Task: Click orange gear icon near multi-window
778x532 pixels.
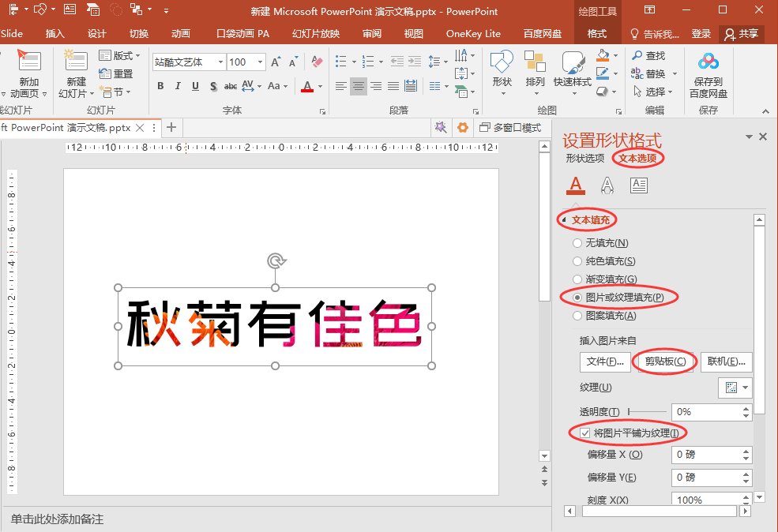Action: [x=462, y=128]
